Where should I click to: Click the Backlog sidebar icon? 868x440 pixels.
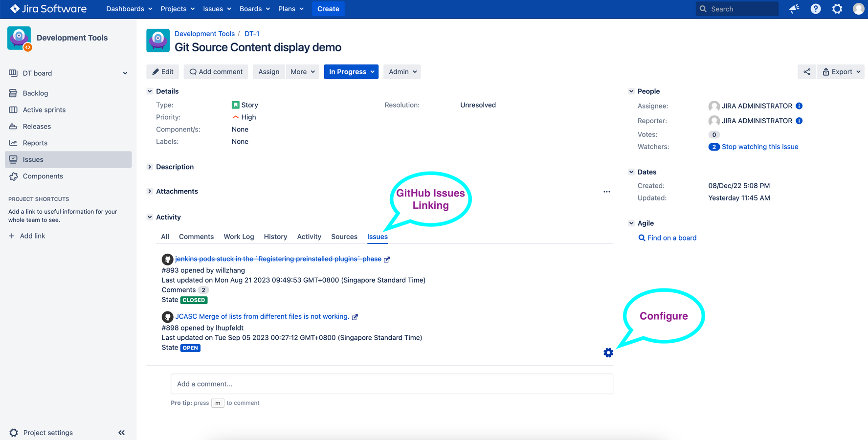click(13, 93)
